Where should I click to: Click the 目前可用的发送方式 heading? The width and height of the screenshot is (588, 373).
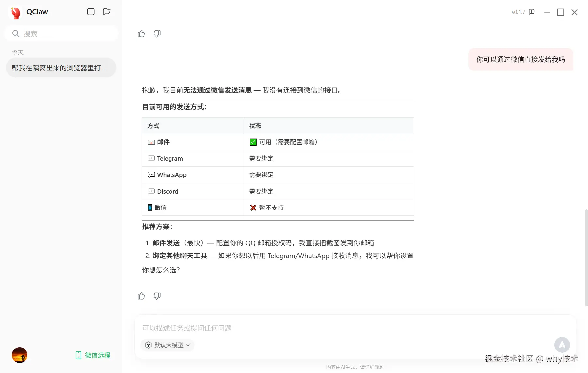point(174,107)
